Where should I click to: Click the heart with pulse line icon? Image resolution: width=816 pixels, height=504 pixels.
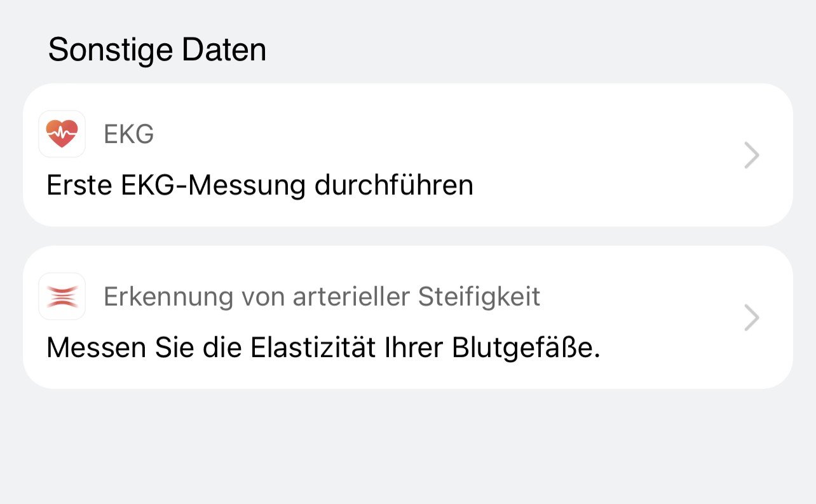click(62, 134)
